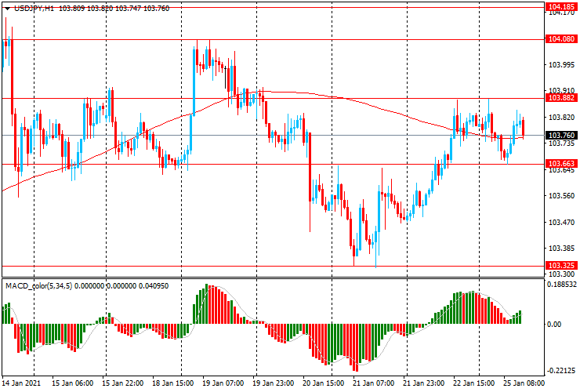Click the 103.645 price scale value
580x392 pixels.
(561, 170)
